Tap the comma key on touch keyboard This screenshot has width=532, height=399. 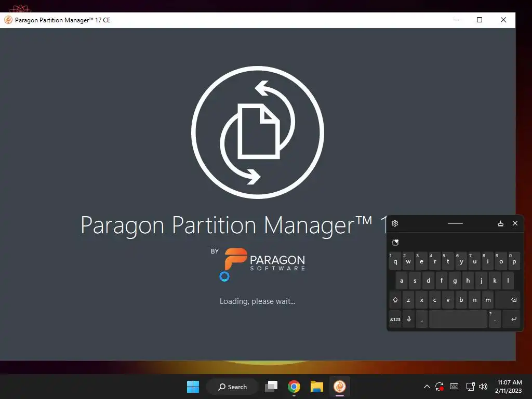tap(422, 320)
